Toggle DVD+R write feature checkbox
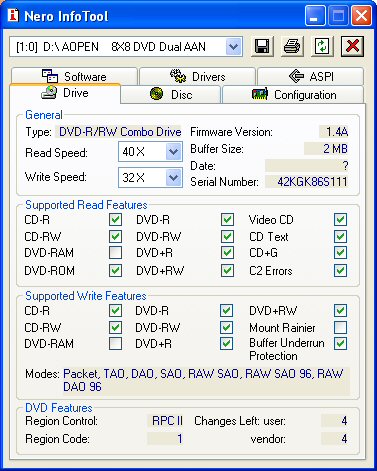 [226, 343]
